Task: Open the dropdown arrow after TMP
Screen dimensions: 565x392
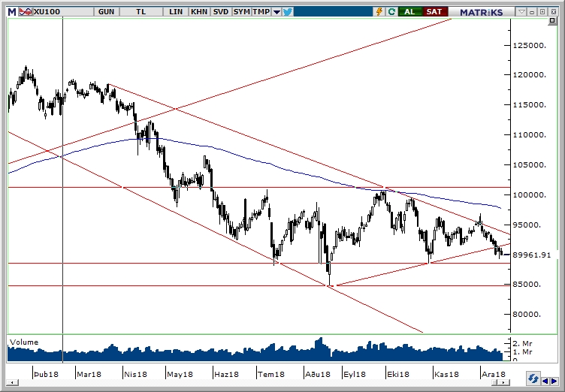Action: pos(276,12)
